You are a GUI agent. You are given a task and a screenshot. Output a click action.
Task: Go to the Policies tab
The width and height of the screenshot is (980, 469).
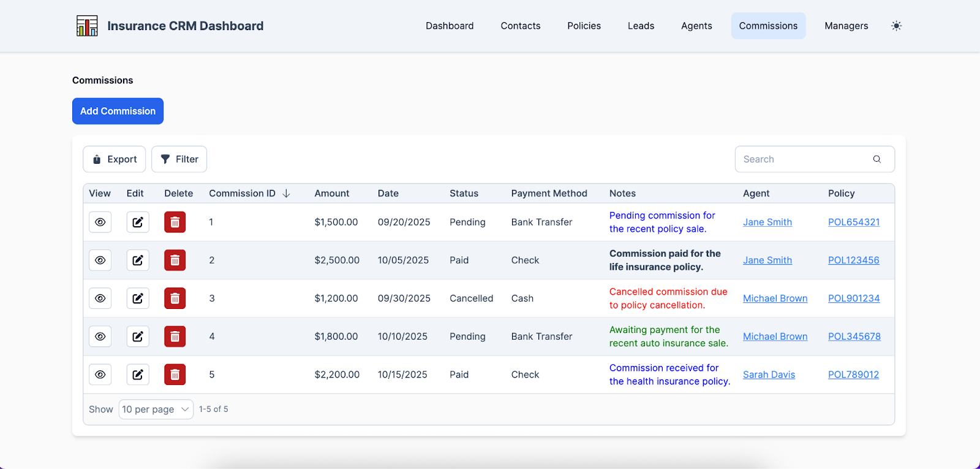coord(584,26)
